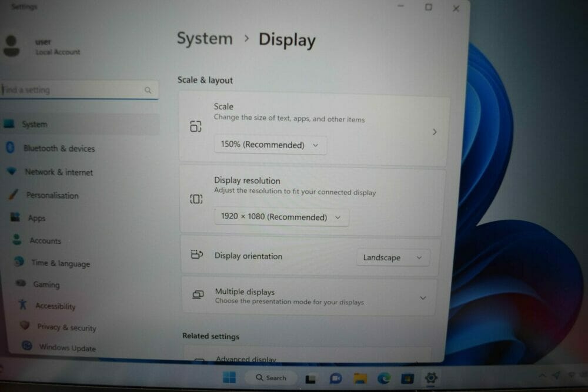Maximize the Settings window
This screenshot has height=392, width=588.
coord(428,7)
